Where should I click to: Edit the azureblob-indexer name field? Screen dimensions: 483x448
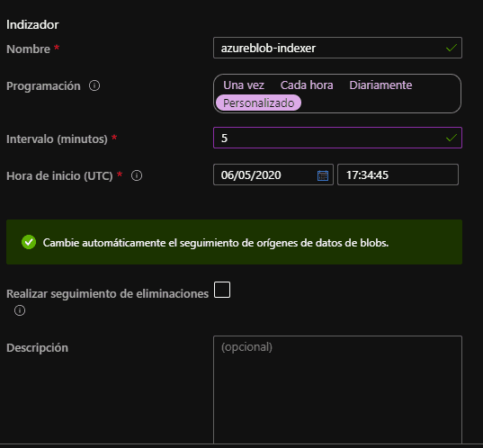click(337, 48)
